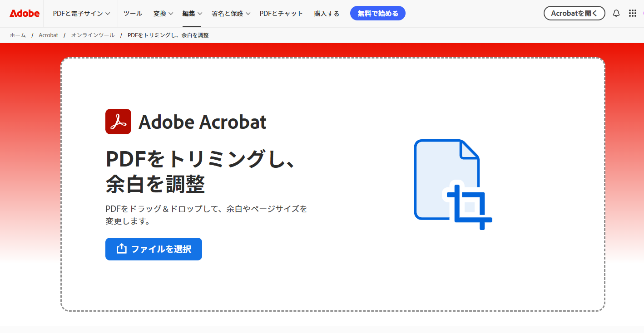644x333 pixels.
Task: Click the Acrobatを開く button
Action: coord(575,13)
